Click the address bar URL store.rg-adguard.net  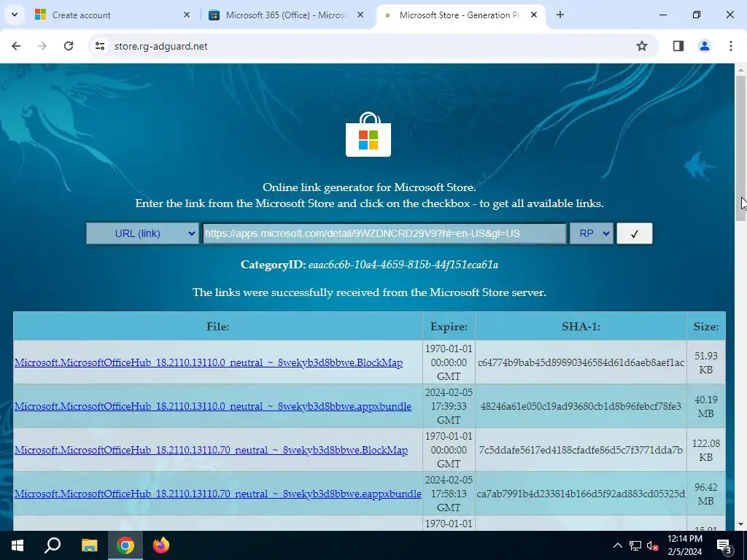pyautogui.click(x=161, y=46)
